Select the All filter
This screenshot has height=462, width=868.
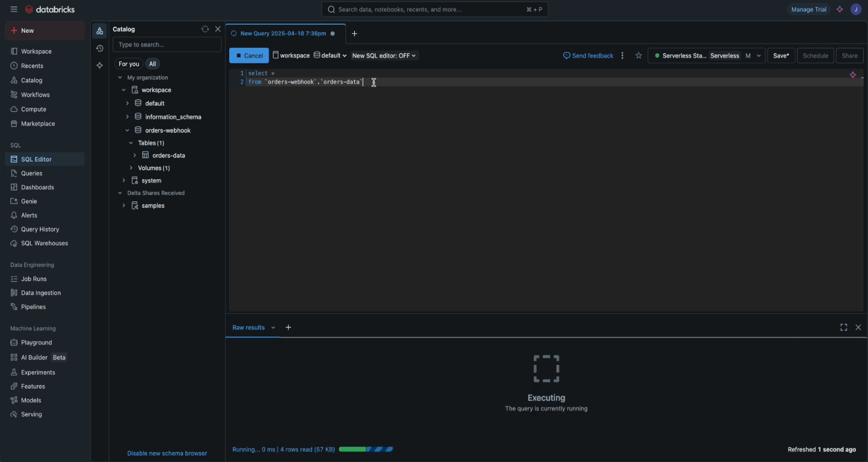(x=152, y=64)
